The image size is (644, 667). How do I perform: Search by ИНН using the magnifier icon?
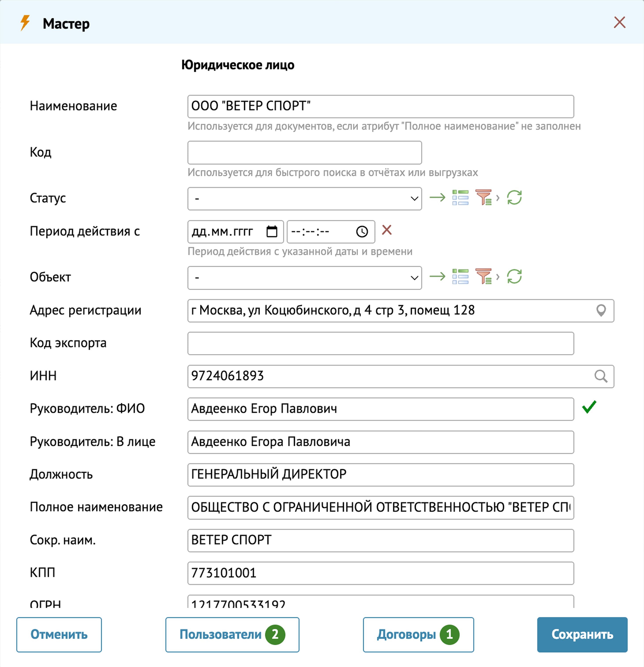601,376
